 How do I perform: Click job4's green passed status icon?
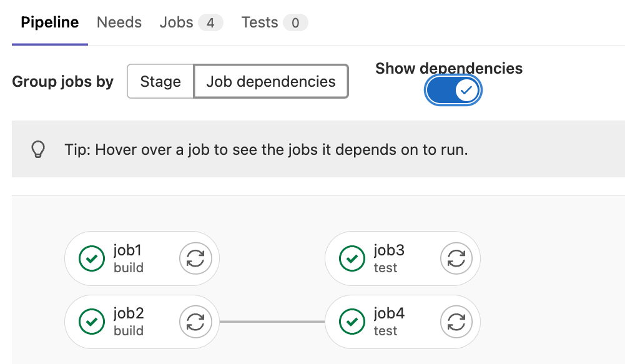tap(352, 322)
